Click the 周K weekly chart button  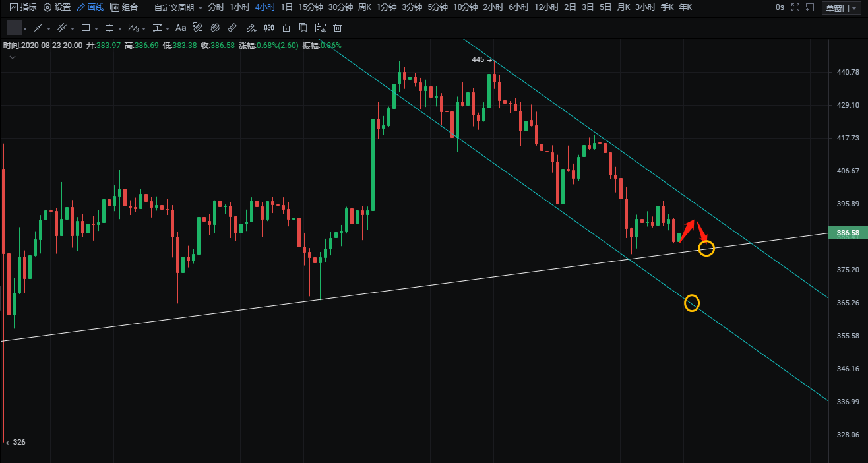[364, 7]
